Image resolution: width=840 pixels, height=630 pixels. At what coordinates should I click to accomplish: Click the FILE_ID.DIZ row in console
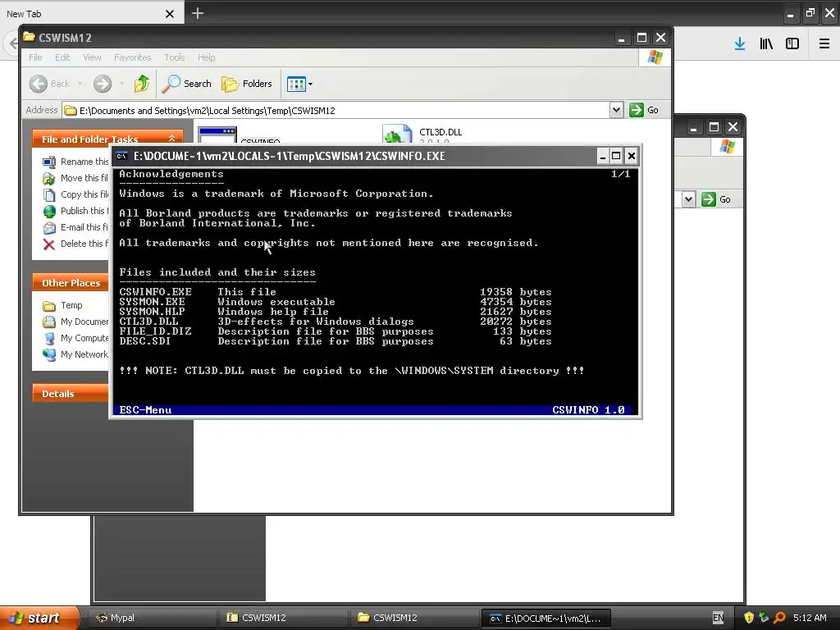[x=335, y=331]
